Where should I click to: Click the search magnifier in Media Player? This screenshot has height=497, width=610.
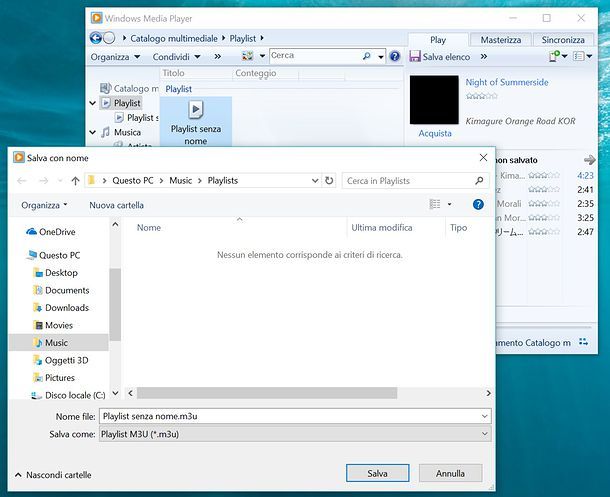click(366, 56)
